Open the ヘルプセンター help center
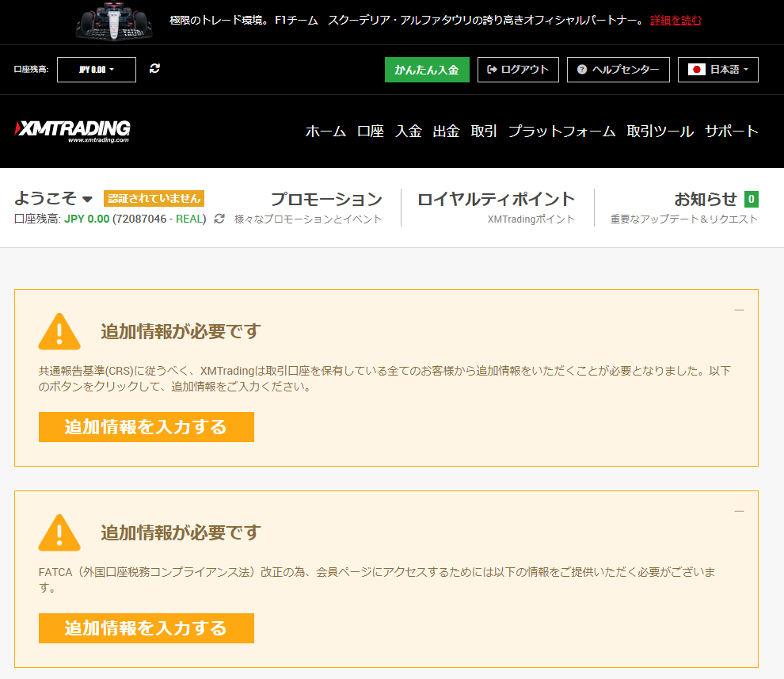Screen dimensions: 784x679 point(618,70)
